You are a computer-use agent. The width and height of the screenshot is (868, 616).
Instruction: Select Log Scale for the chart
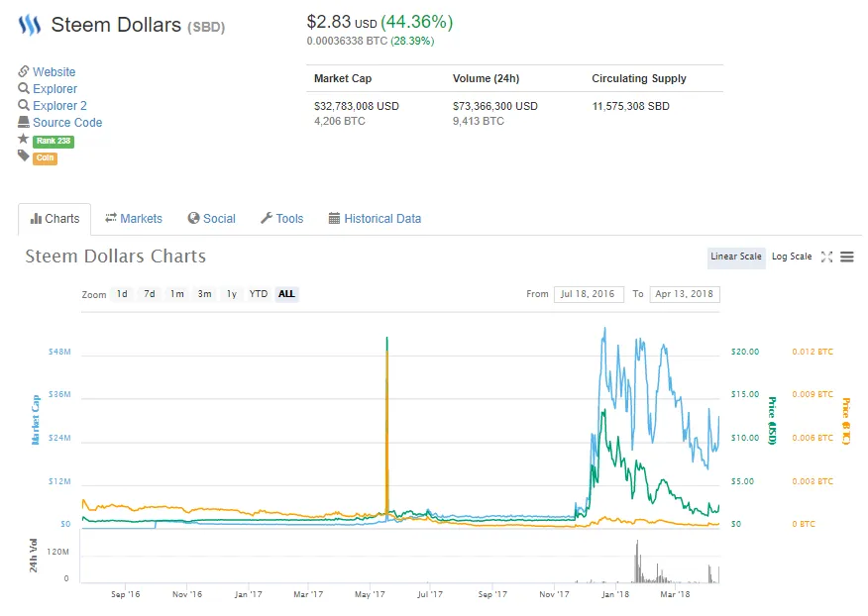click(792, 257)
